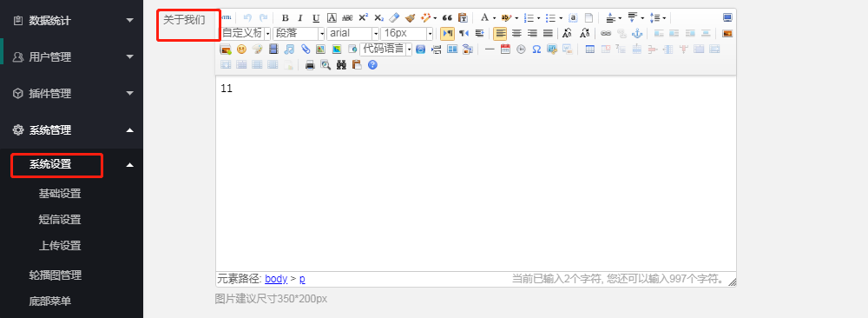Viewport: 868px width, 318px height.
Task: Toggle underline formatting
Action: click(316, 17)
